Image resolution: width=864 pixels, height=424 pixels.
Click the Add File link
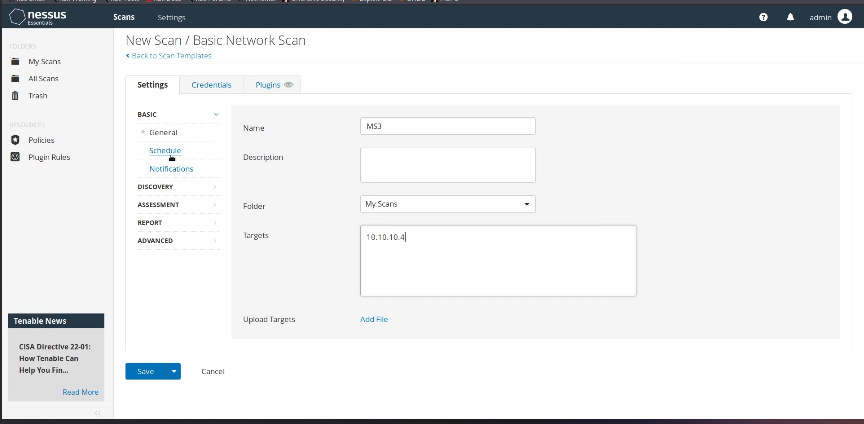374,319
